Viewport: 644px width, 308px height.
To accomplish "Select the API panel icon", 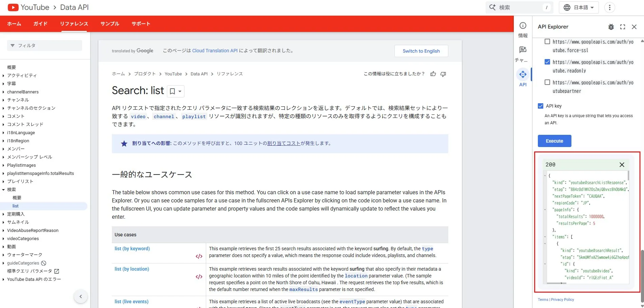I will coord(523,74).
